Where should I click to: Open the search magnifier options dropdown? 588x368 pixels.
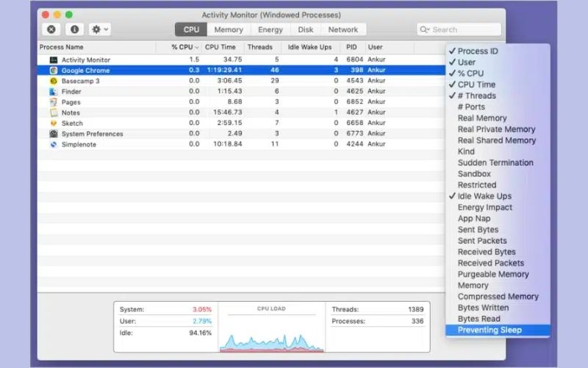(425, 29)
